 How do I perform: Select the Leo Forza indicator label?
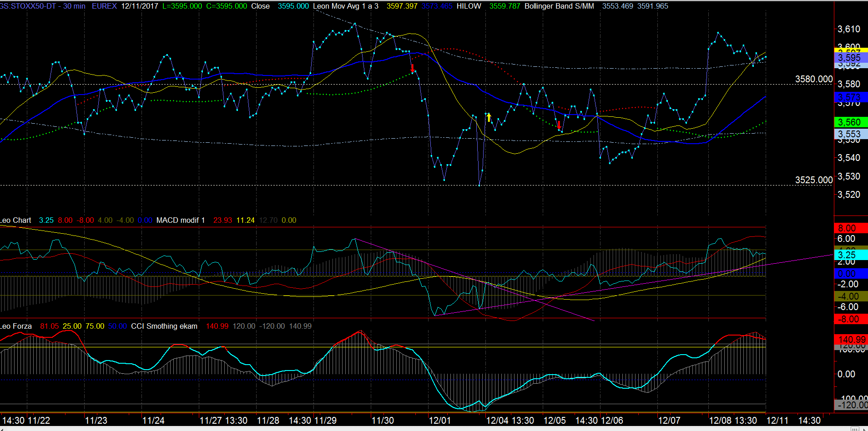point(16,326)
